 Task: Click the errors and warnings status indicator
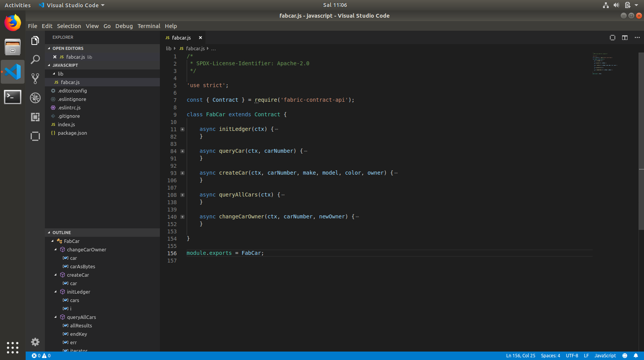coord(41,356)
